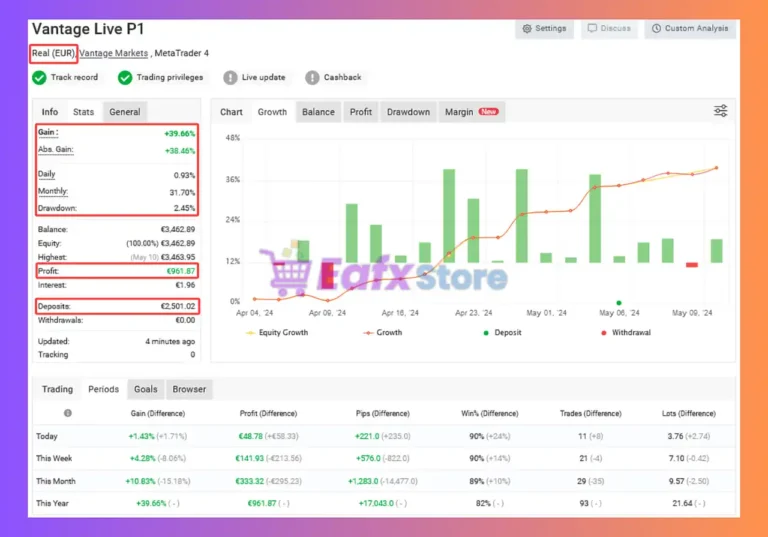768x537 pixels.
Task: Click the Abs. Gain label
Action: click(x=55, y=149)
